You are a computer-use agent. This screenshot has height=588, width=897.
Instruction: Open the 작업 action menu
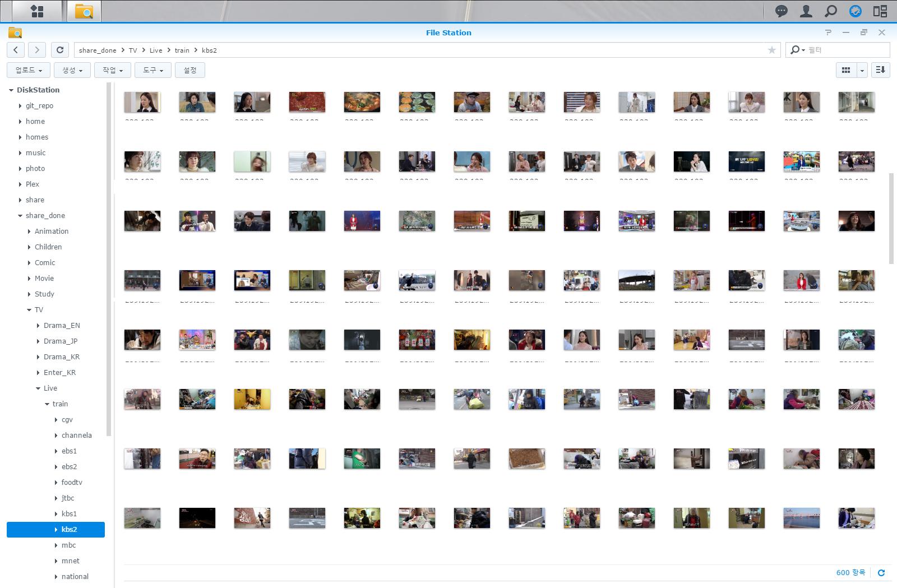(113, 70)
